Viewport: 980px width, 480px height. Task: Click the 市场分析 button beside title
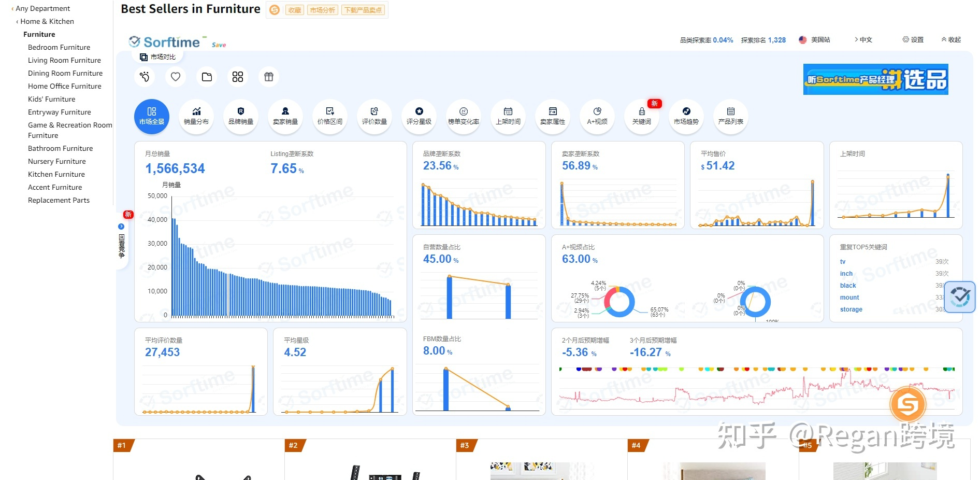pyautogui.click(x=322, y=10)
